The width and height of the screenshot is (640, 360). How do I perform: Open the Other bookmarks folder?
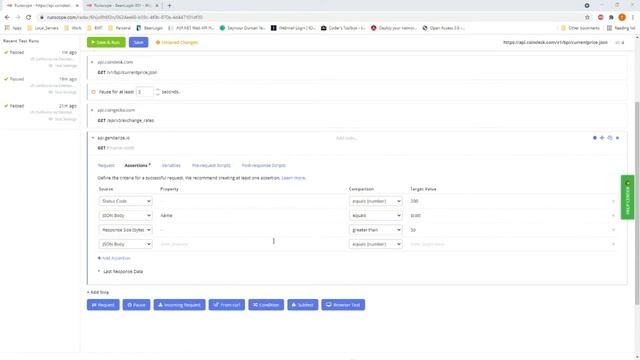click(x=580, y=28)
